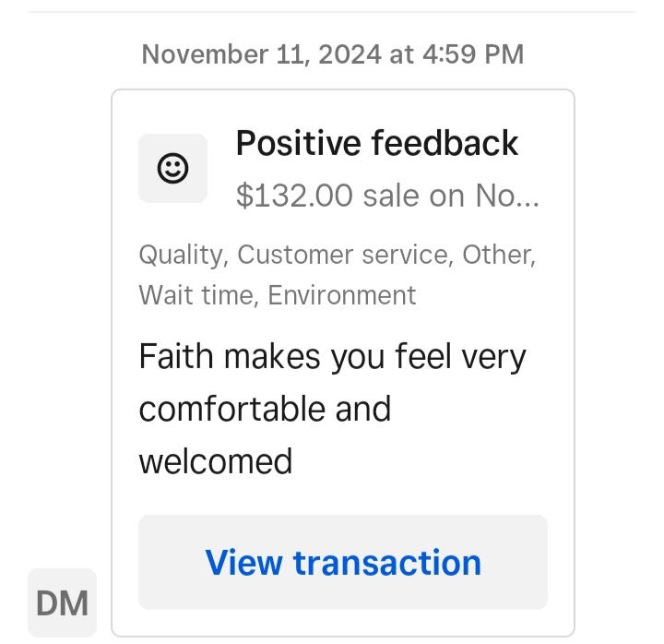Select the Positive feedback heading
Image resolution: width=664 pixels, height=644 pixels.
tap(377, 143)
